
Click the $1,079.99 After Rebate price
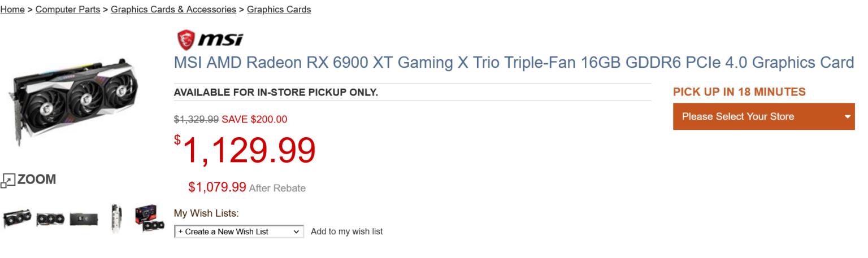218,187
